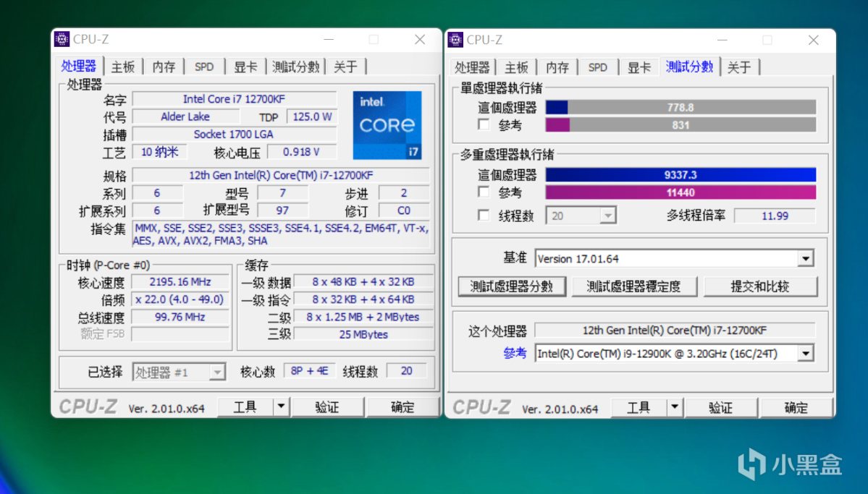
Task: Click 工具 button in left CPU-Z window
Action: pyautogui.click(x=245, y=406)
